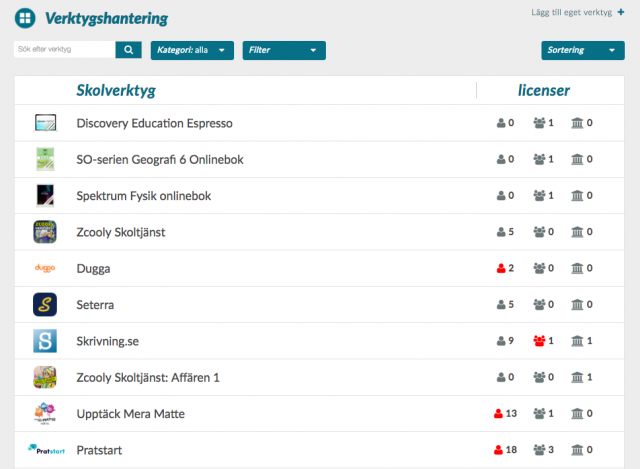This screenshot has width=640, height=469.
Task: Expand the Filter dropdown
Action: point(284,50)
